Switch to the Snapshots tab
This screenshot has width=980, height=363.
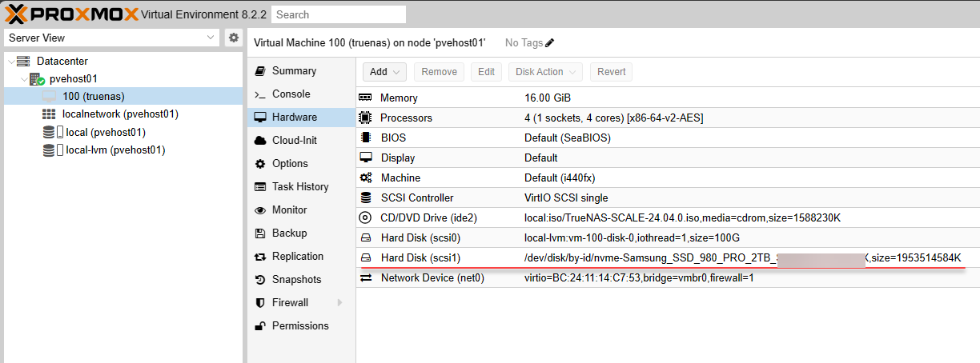[296, 280]
